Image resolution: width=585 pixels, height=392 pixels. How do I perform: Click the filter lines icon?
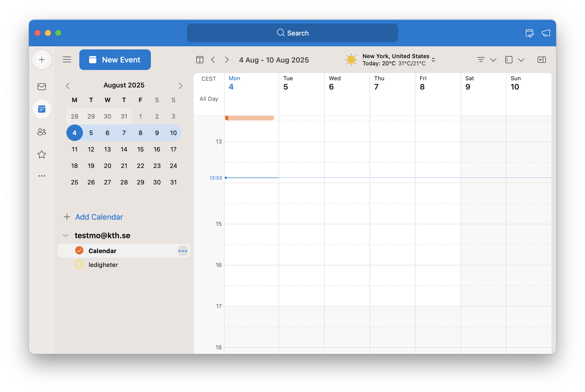coord(481,60)
